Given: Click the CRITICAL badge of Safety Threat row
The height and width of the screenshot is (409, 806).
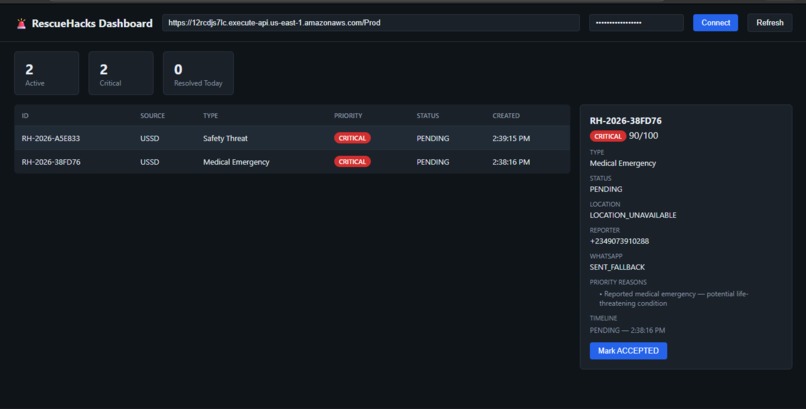Looking at the screenshot, I should click(352, 138).
